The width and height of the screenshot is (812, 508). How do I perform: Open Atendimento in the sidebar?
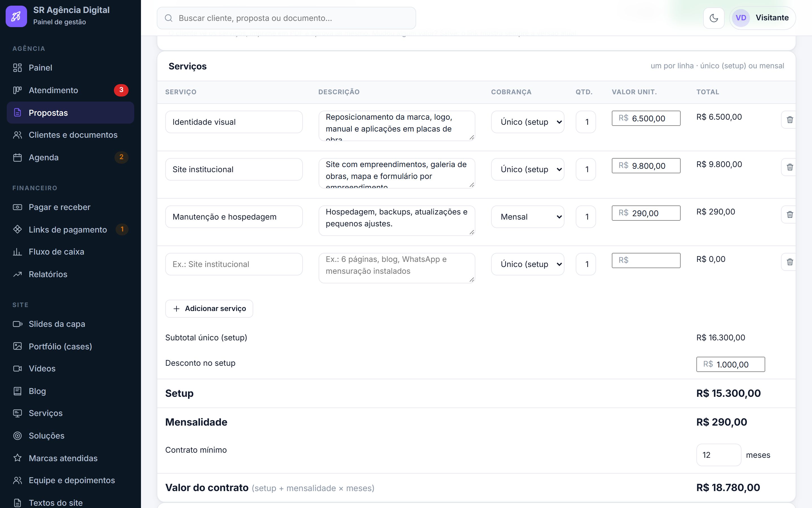click(x=70, y=90)
